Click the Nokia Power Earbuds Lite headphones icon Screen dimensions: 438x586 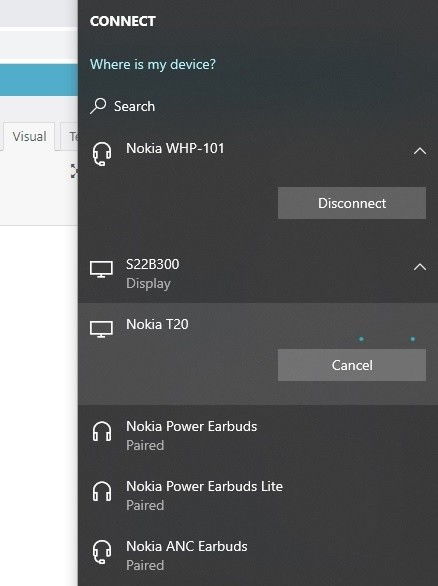[x=102, y=491]
